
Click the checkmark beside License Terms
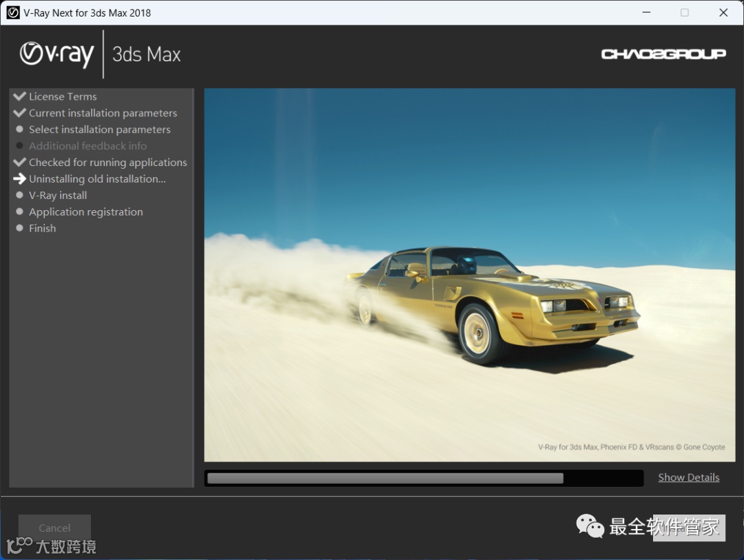19,96
